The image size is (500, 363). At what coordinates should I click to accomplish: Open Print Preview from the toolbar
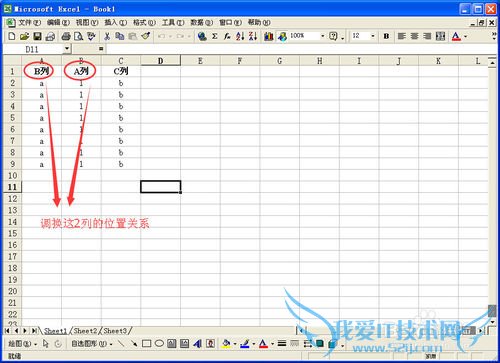click(x=79, y=36)
